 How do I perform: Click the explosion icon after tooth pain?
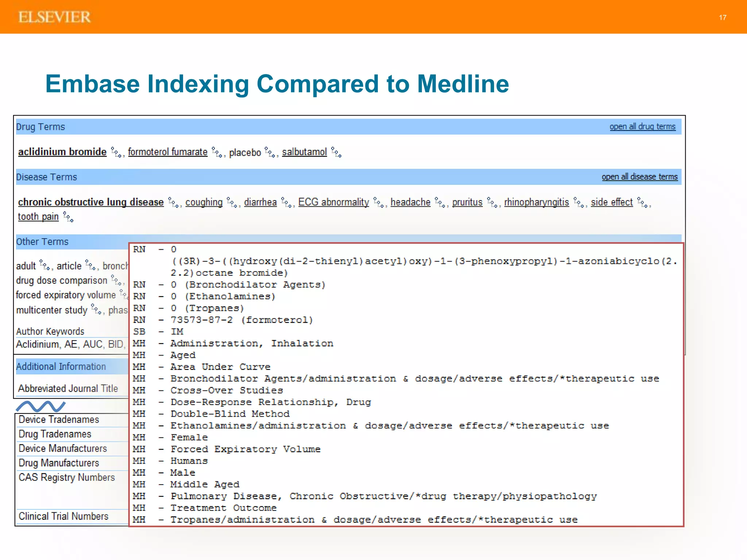coord(68,217)
